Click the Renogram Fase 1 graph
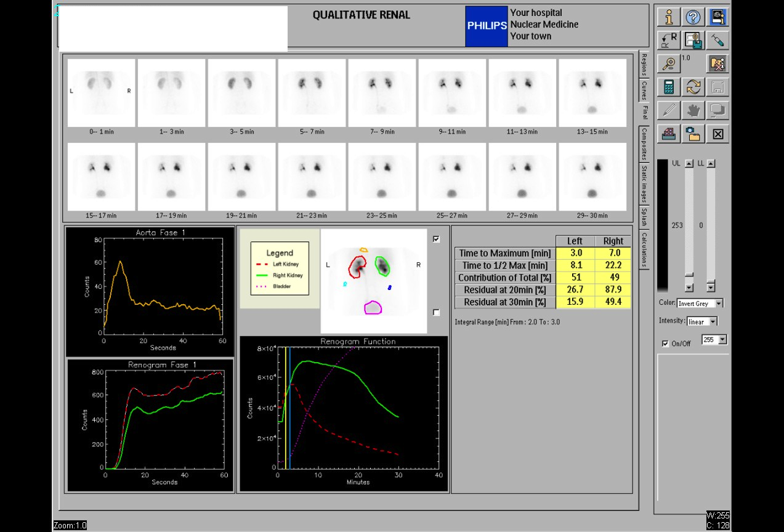The image size is (784, 532). (x=150, y=425)
